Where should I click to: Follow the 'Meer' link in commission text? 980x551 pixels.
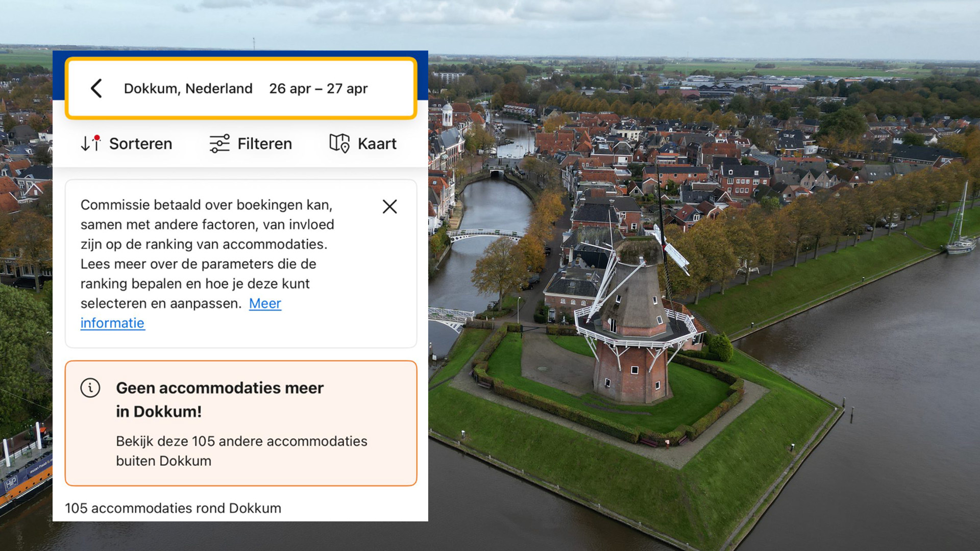click(x=265, y=304)
